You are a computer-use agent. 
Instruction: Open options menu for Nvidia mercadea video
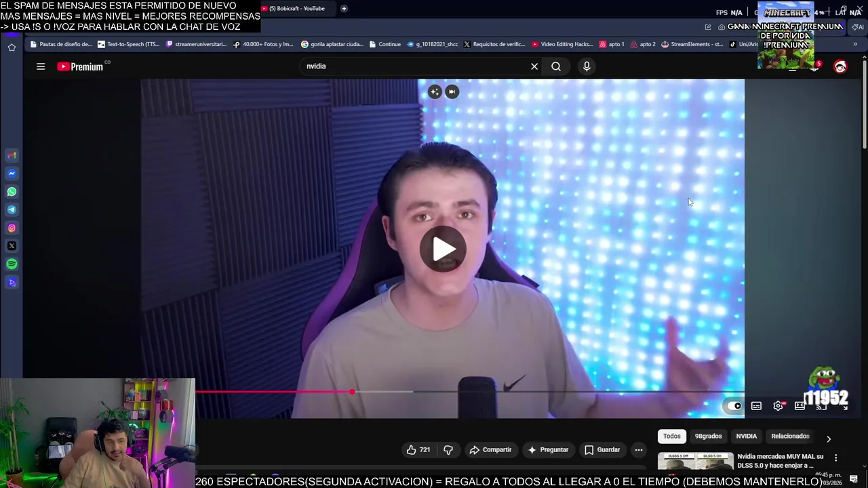[x=835, y=457]
